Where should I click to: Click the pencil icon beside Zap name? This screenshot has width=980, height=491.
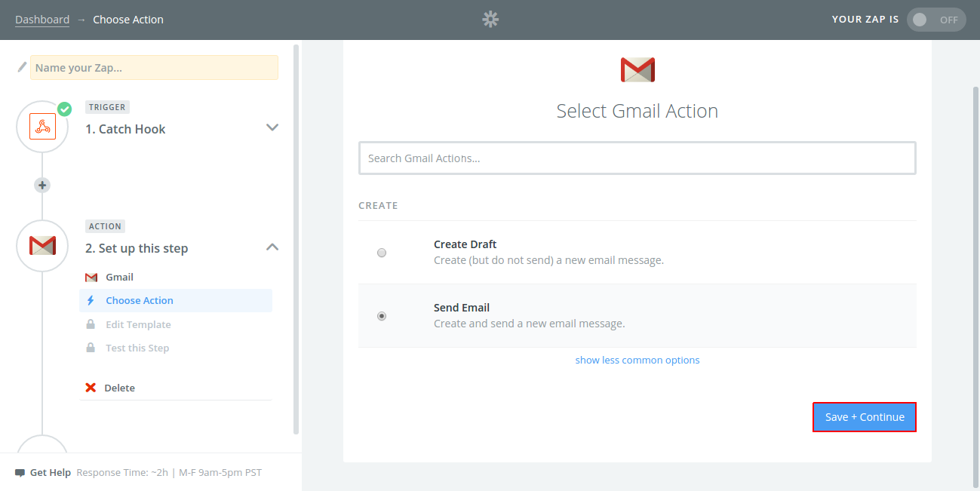point(22,67)
